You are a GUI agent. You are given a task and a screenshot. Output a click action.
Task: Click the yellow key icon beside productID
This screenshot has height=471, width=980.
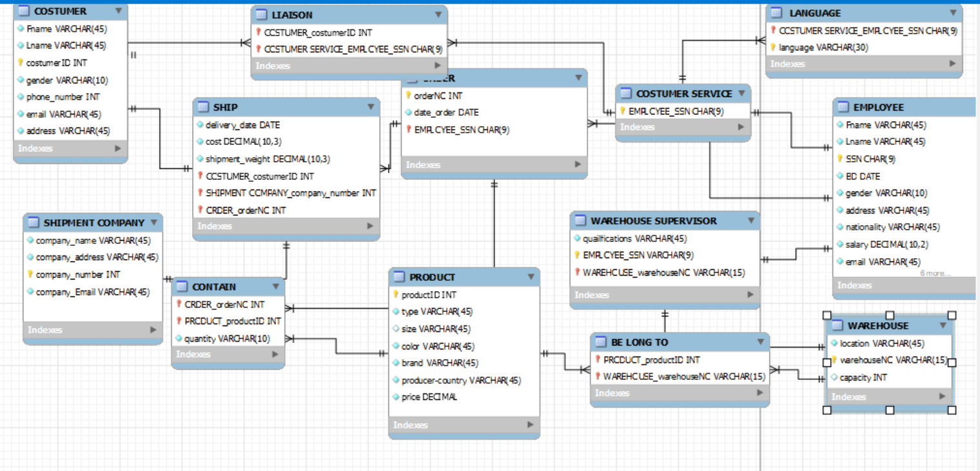[x=396, y=294]
